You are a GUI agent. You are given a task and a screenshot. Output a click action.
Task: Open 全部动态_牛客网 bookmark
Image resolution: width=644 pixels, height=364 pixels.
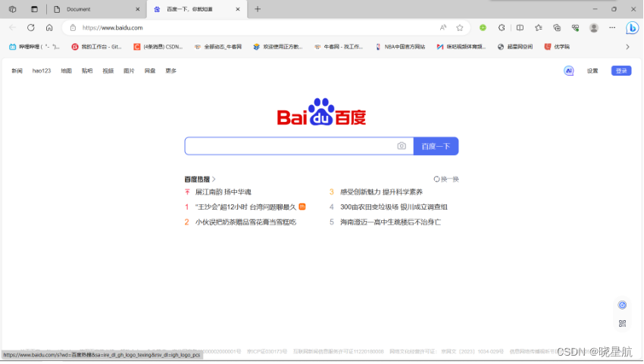pos(218,47)
